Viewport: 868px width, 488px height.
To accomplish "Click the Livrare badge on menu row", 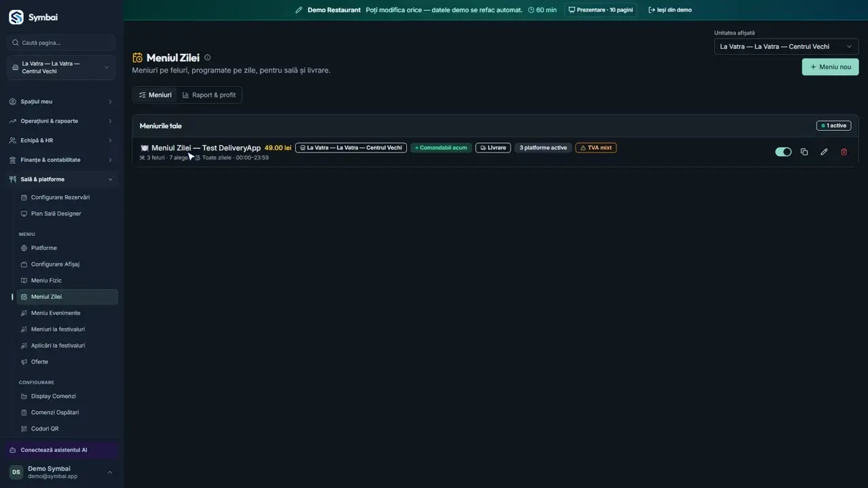I will click(x=493, y=148).
